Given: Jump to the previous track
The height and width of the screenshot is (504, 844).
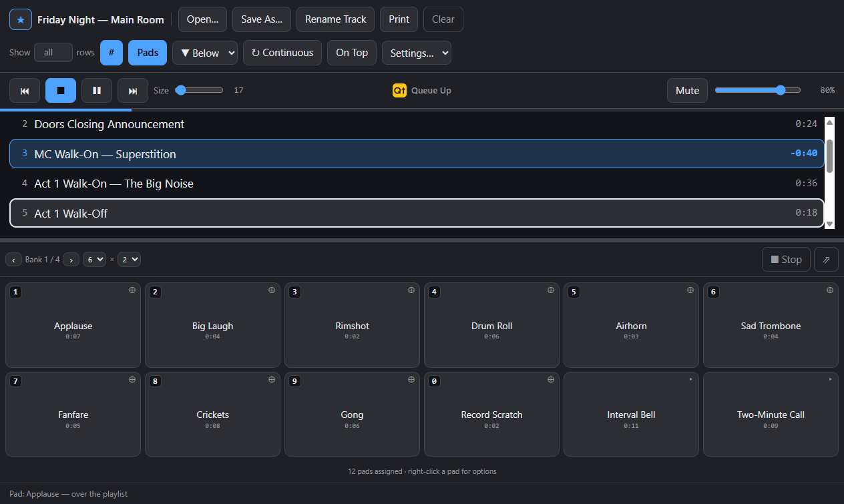Looking at the screenshot, I should pyautogui.click(x=25, y=90).
